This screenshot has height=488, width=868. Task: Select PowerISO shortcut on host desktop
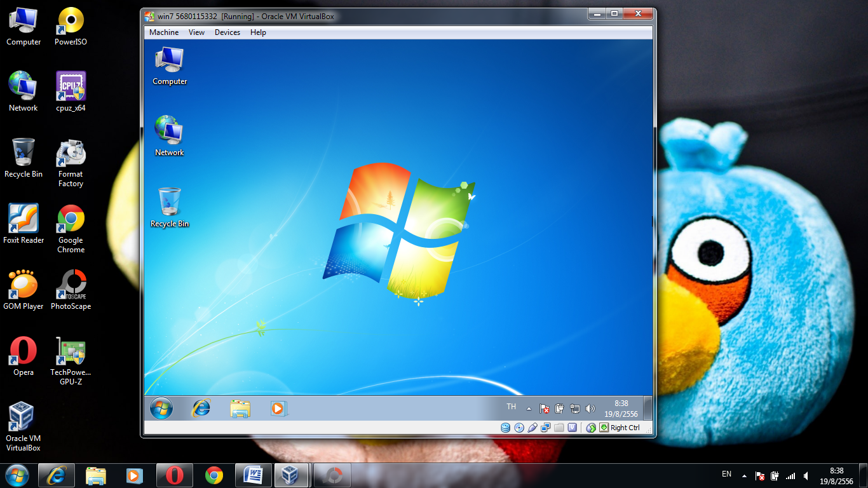(71, 27)
